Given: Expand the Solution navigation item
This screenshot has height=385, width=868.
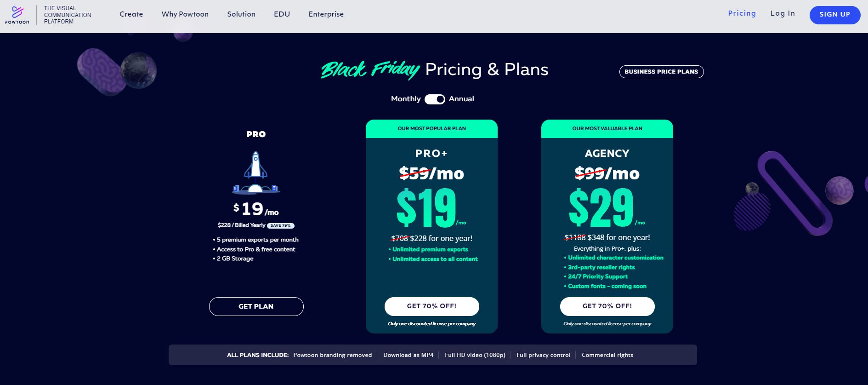Looking at the screenshot, I should (x=241, y=14).
